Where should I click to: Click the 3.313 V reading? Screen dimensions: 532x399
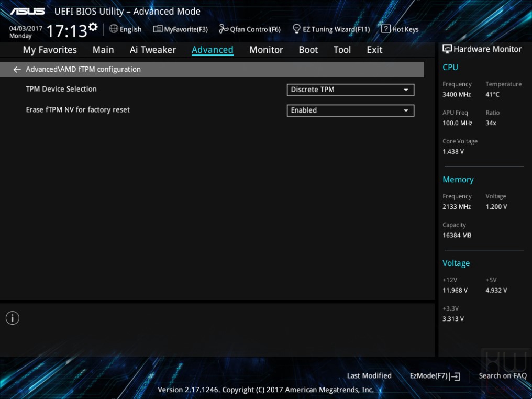point(453,319)
